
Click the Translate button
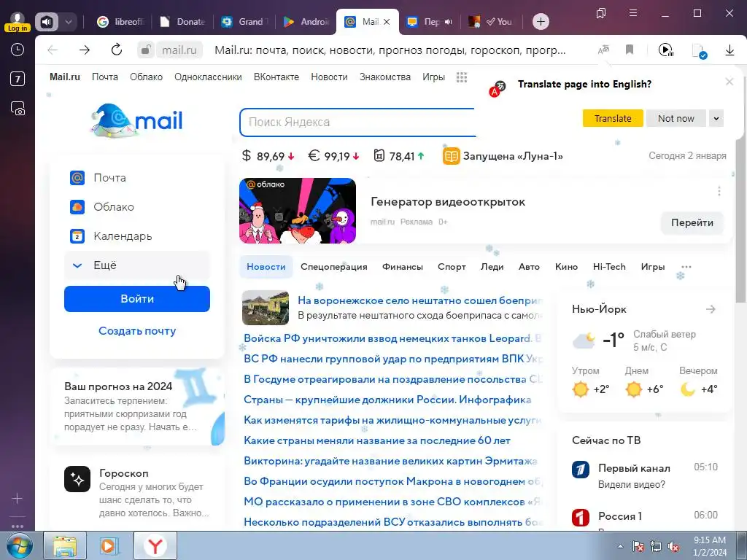point(613,118)
